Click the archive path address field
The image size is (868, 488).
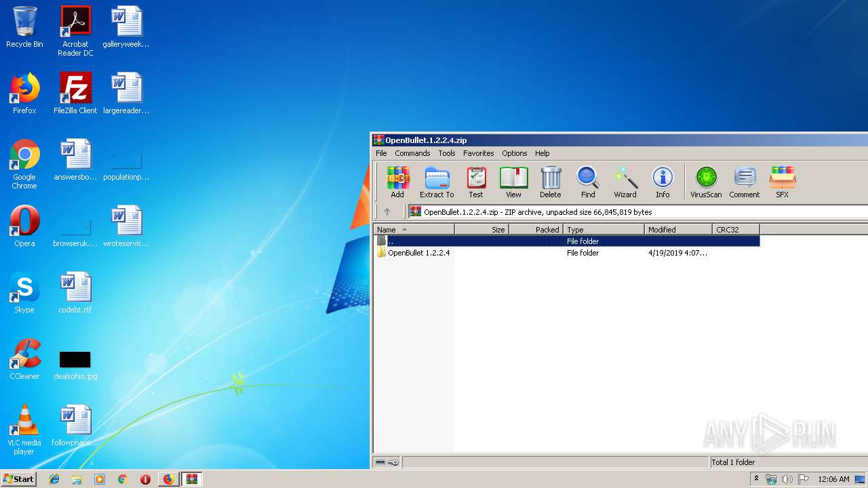tap(637, 212)
